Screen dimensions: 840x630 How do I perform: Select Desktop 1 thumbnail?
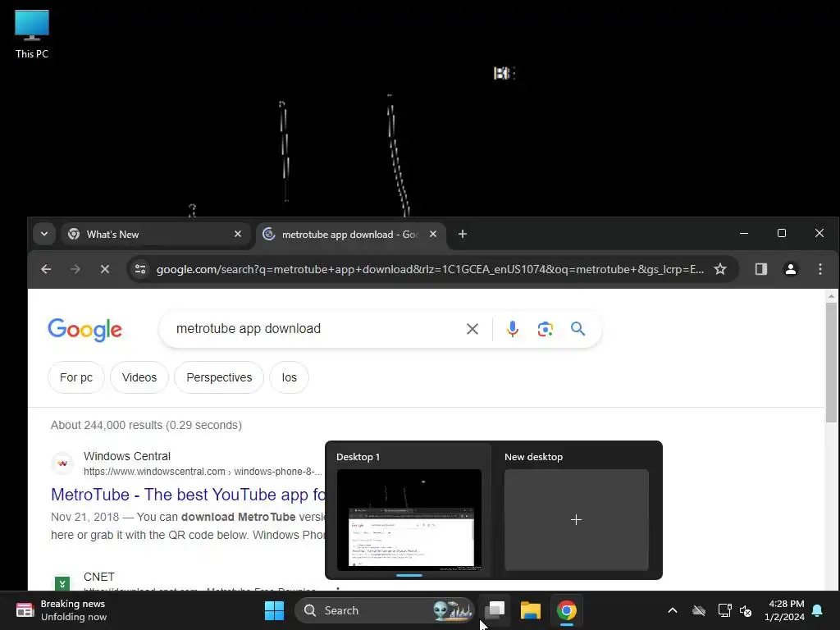pyautogui.click(x=409, y=519)
